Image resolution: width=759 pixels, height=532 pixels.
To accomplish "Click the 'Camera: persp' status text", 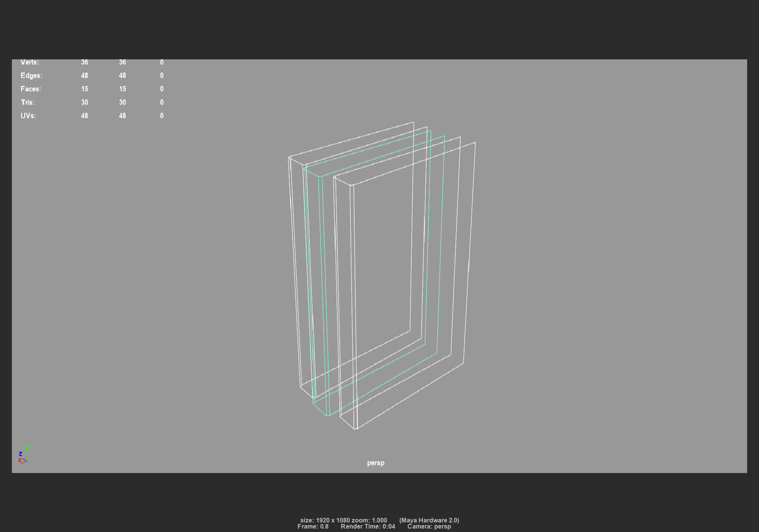I will tap(429, 527).
